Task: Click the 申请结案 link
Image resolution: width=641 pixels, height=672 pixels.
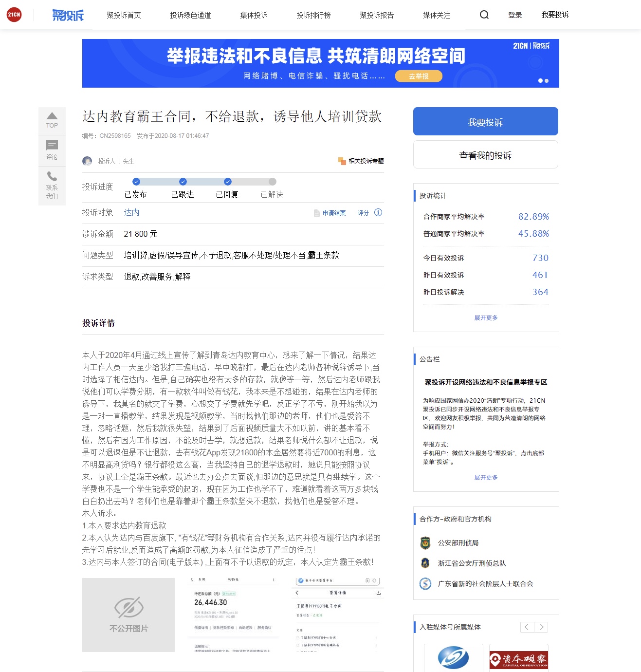Action: point(334,213)
